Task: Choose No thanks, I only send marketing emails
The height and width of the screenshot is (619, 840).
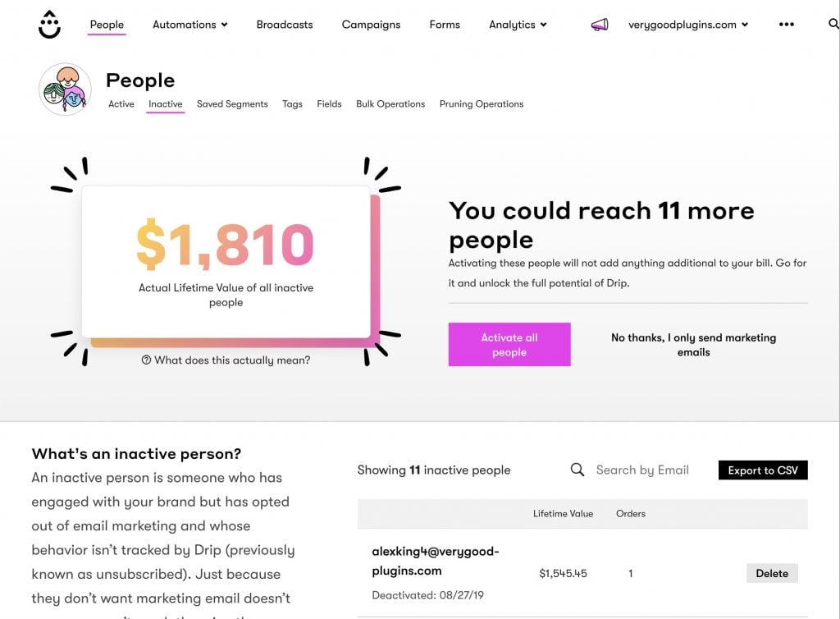Action: [x=693, y=345]
